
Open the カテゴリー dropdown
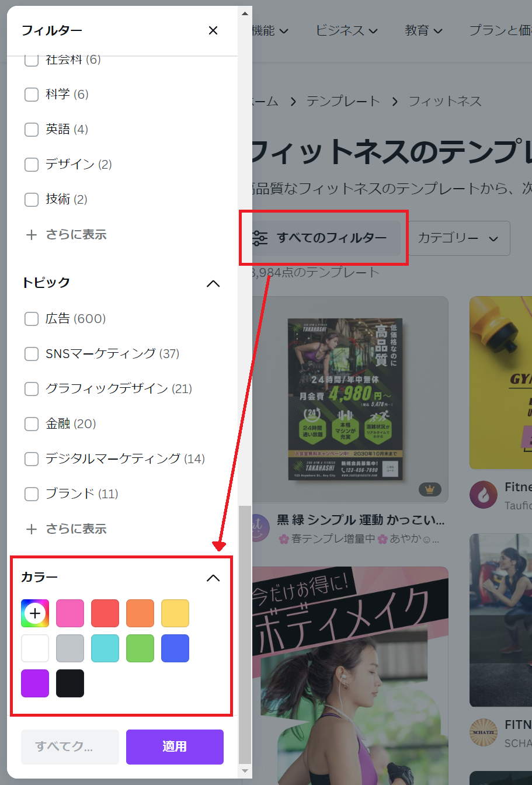pos(458,238)
